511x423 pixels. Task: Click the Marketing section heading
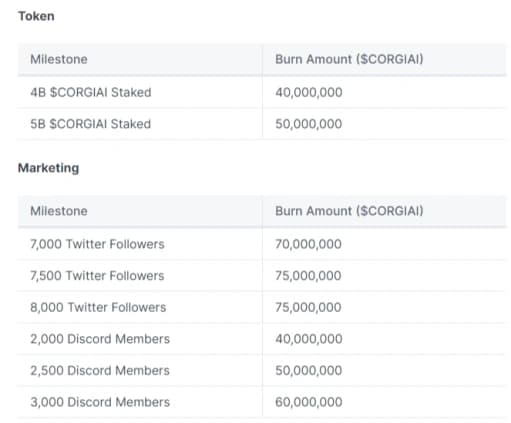click(49, 168)
